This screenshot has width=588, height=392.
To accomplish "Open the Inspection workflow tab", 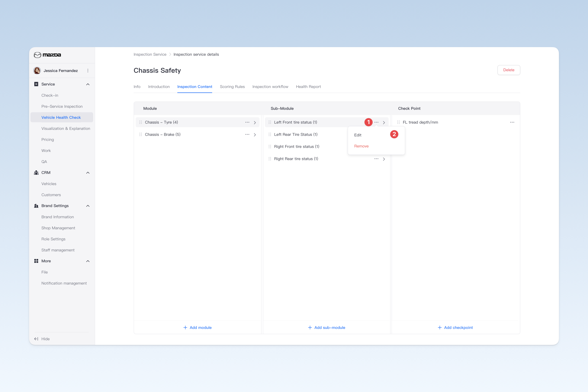I will pyautogui.click(x=270, y=87).
